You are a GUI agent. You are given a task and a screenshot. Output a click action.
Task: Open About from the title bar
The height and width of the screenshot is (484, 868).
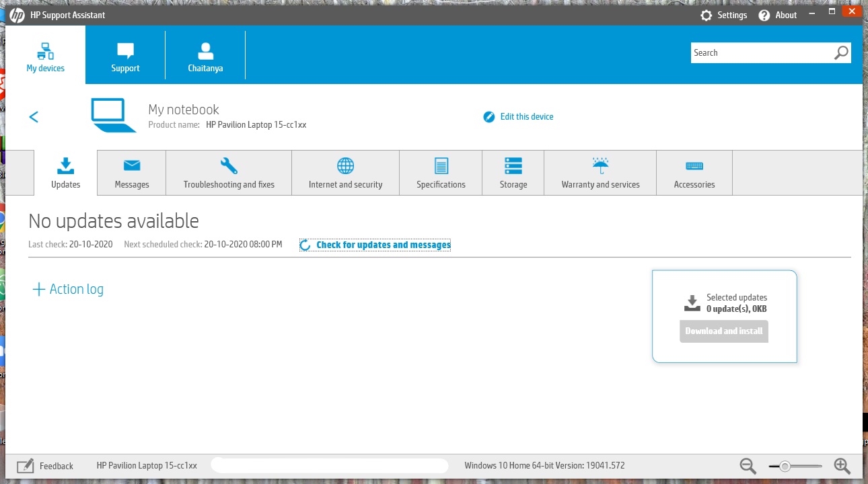tap(778, 15)
